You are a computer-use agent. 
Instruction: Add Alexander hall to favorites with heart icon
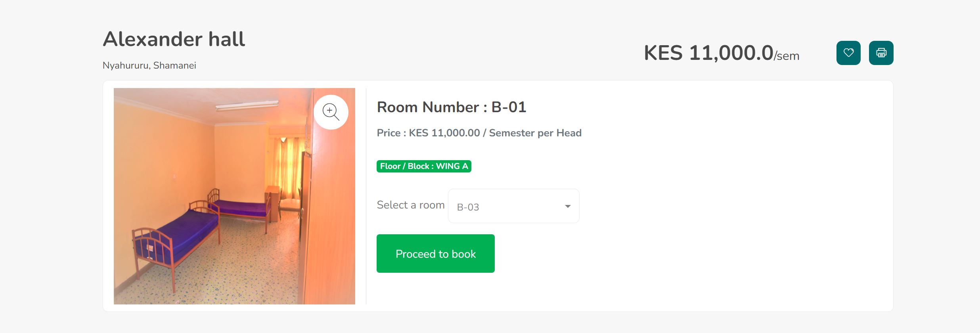click(x=848, y=53)
